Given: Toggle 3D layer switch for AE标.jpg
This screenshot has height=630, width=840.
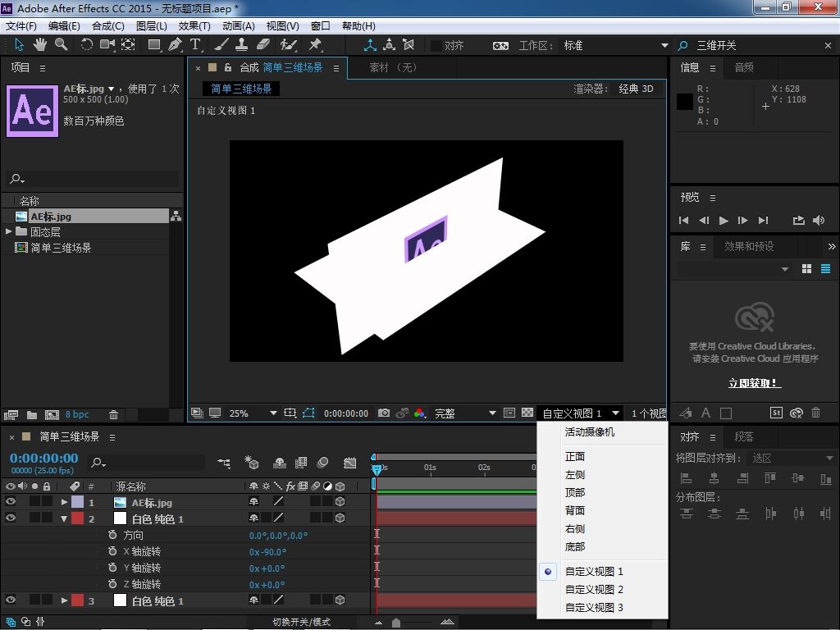Looking at the screenshot, I should click(340, 502).
